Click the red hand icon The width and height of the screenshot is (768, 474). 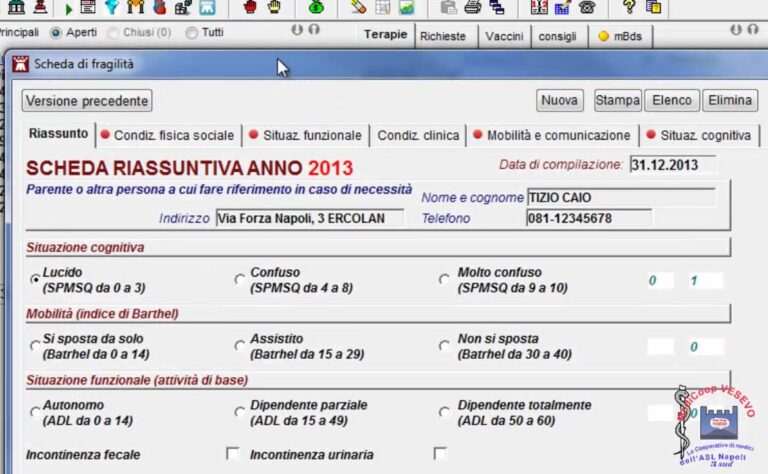click(x=250, y=7)
